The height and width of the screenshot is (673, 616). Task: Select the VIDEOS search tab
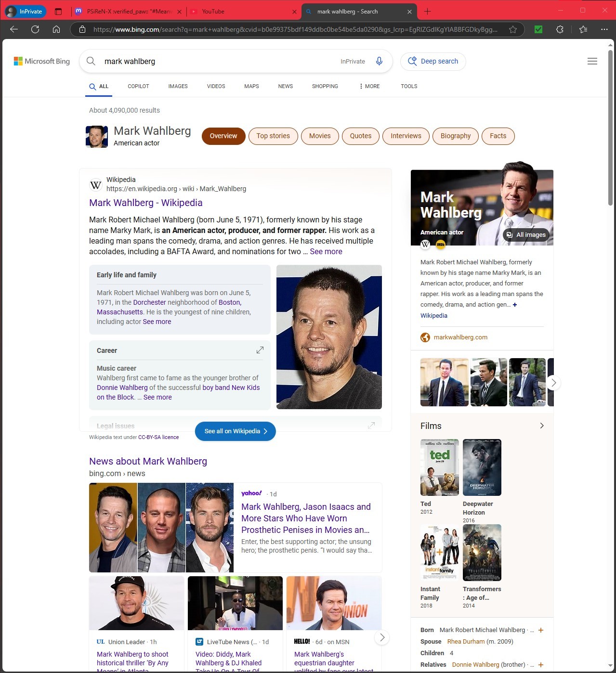pos(216,86)
